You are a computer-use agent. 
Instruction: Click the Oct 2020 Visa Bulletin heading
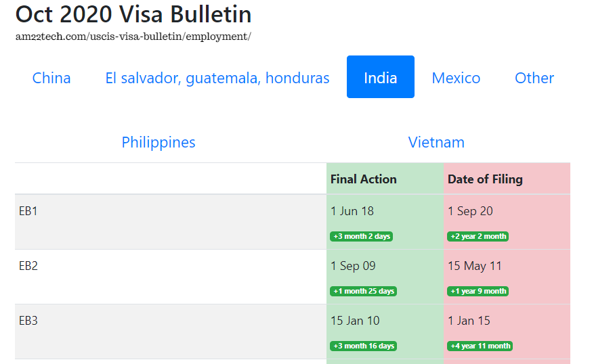133,14
